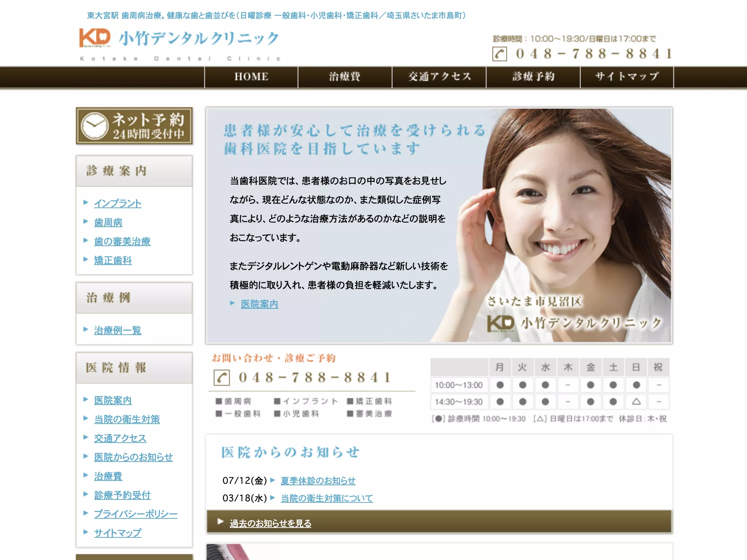Click the phone icon in the contact section
The image size is (747, 560).
221,378
